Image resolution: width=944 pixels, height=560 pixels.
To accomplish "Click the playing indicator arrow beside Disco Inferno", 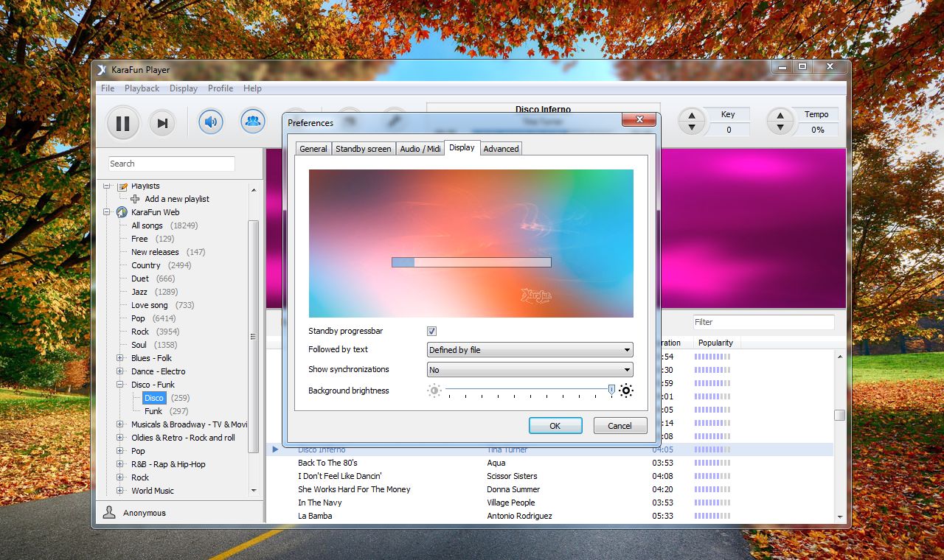I will [x=276, y=449].
